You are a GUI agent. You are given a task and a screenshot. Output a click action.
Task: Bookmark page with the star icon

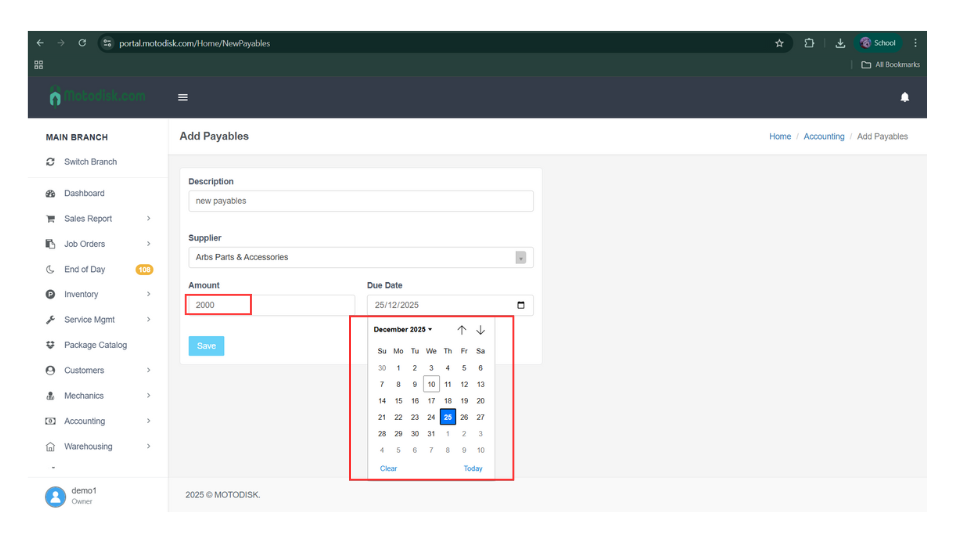pyautogui.click(x=779, y=43)
